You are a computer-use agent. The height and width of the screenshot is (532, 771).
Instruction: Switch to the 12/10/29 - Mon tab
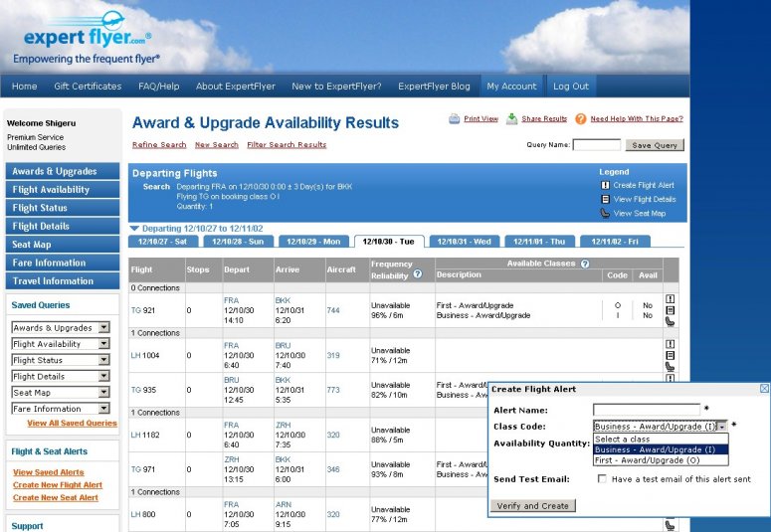point(313,242)
